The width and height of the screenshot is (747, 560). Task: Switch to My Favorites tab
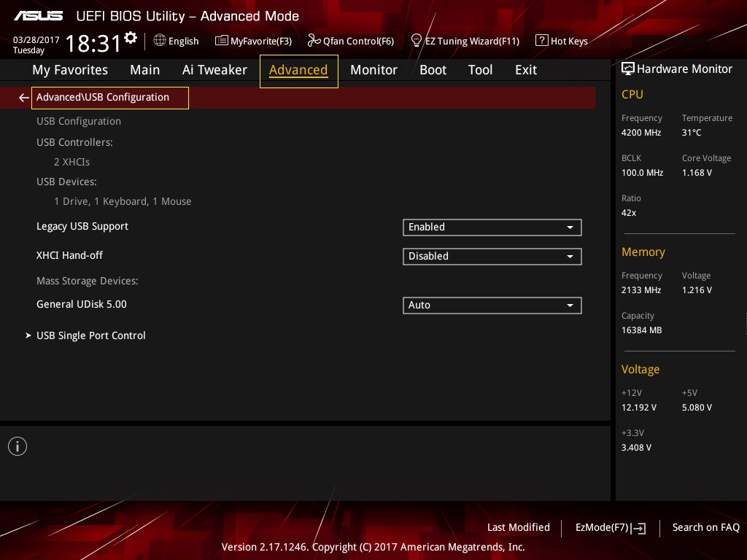(70, 70)
